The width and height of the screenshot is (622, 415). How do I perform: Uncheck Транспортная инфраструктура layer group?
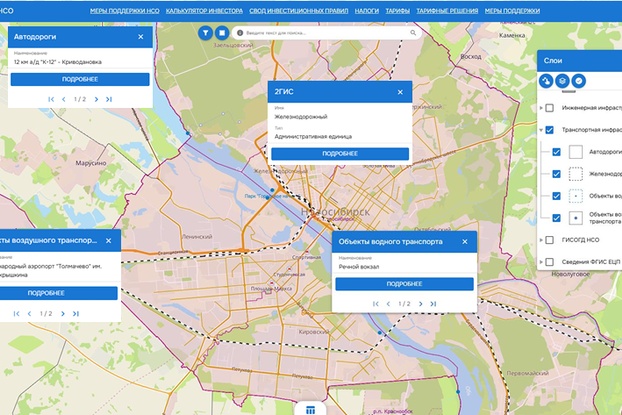coord(549,130)
